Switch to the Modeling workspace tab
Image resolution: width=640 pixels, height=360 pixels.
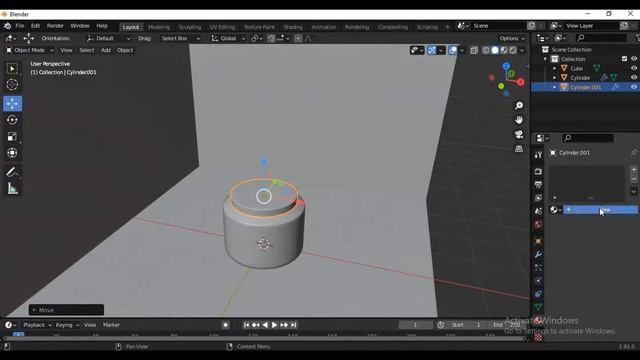(x=159, y=27)
